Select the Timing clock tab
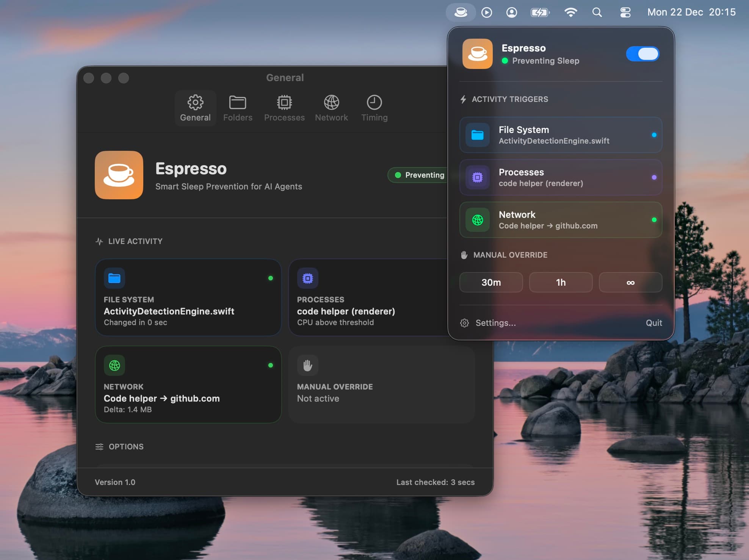This screenshot has height=560, width=749. 374,108
